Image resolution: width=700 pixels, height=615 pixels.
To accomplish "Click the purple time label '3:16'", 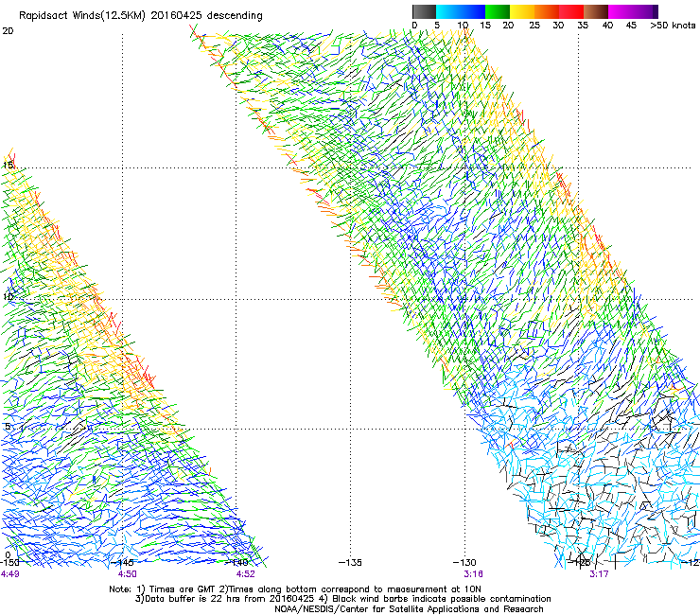I will [x=473, y=574].
